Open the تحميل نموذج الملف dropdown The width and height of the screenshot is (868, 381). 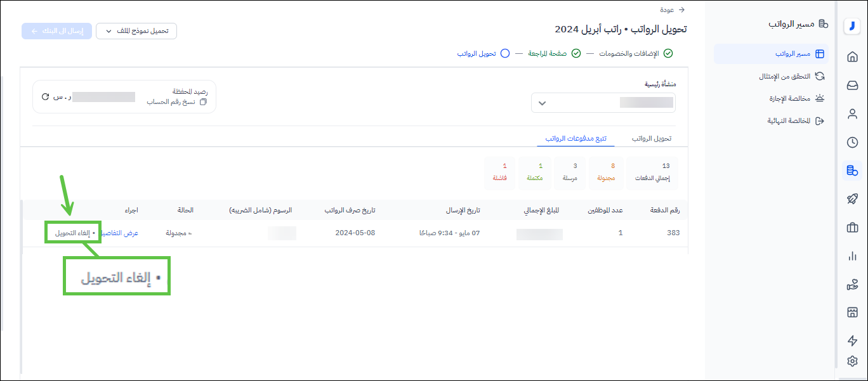(x=136, y=31)
